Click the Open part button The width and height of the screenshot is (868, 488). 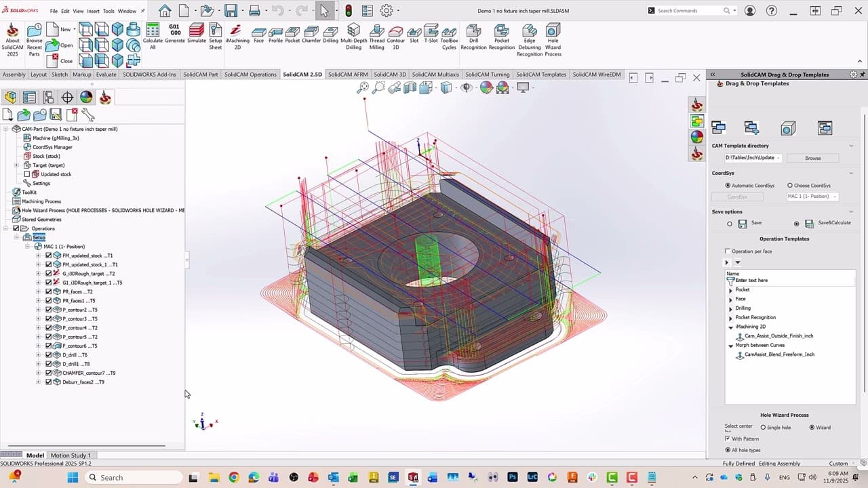[x=60, y=45]
